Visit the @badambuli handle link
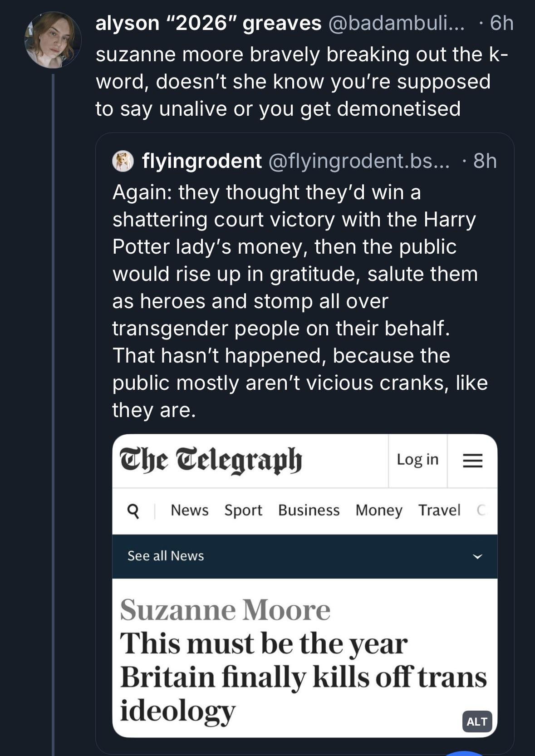535x756 pixels. [396, 23]
